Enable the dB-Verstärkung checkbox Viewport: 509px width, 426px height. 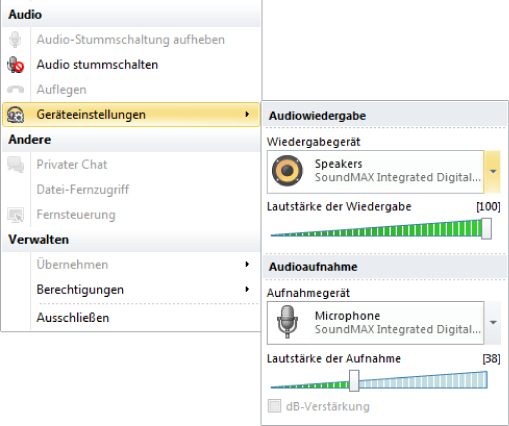tap(274, 406)
